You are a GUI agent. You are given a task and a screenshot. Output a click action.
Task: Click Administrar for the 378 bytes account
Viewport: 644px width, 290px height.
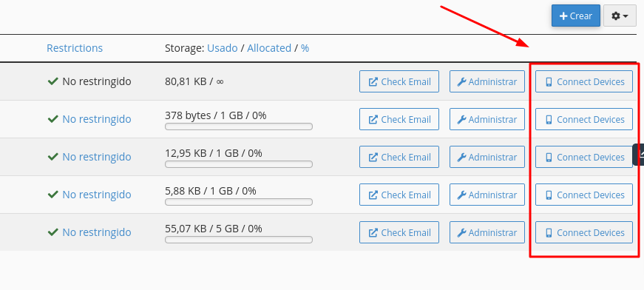pyautogui.click(x=487, y=119)
